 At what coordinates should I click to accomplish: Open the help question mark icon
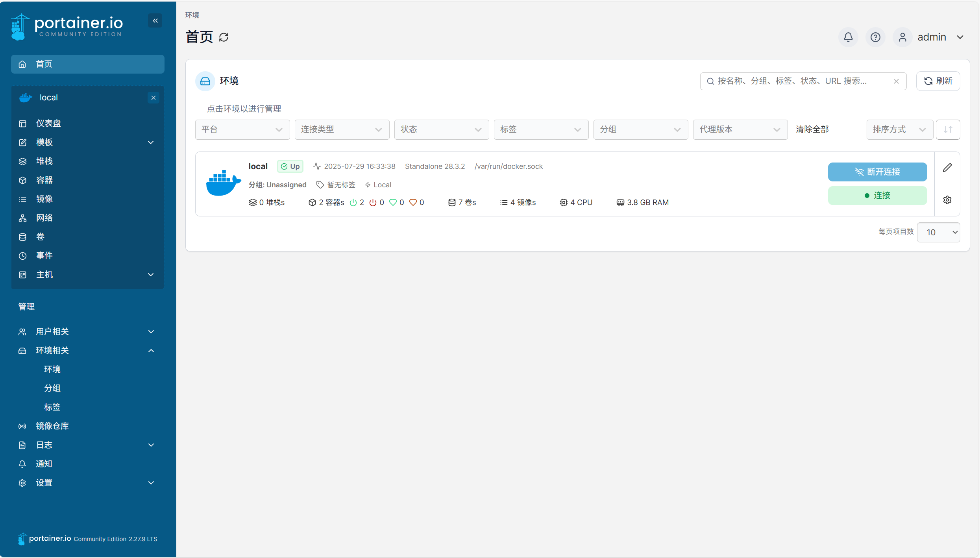[x=875, y=37]
